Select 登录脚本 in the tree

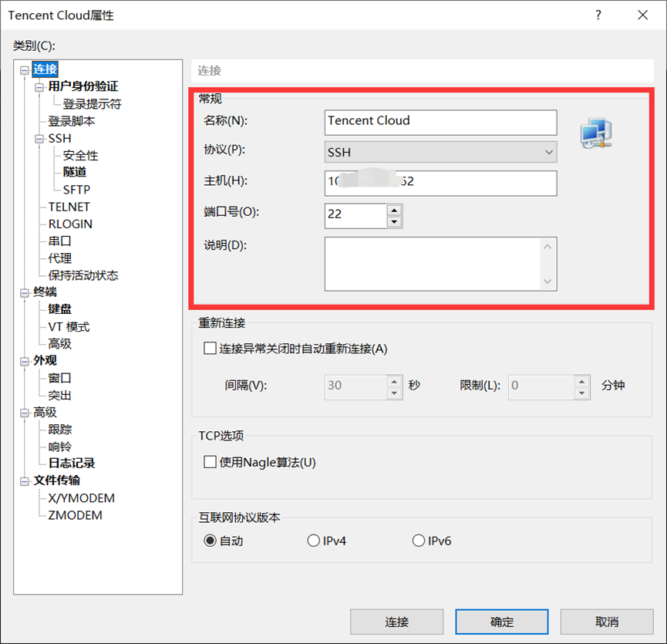click(x=71, y=121)
